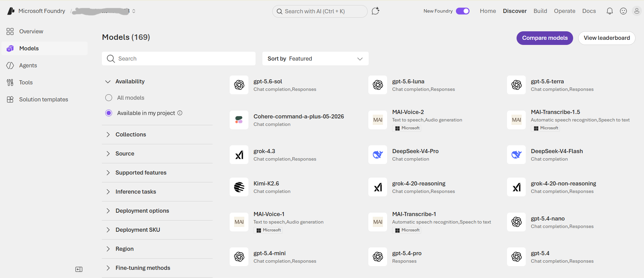Click the Models cube icon in sidebar

10,48
